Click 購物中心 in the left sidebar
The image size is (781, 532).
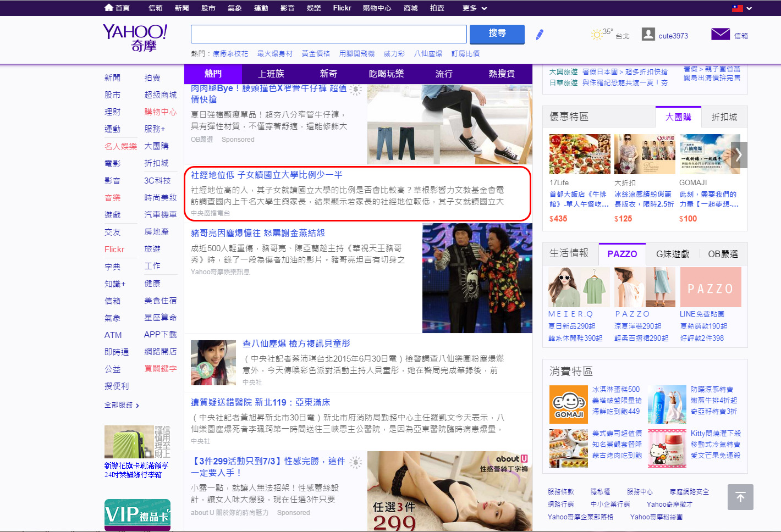coord(160,112)
